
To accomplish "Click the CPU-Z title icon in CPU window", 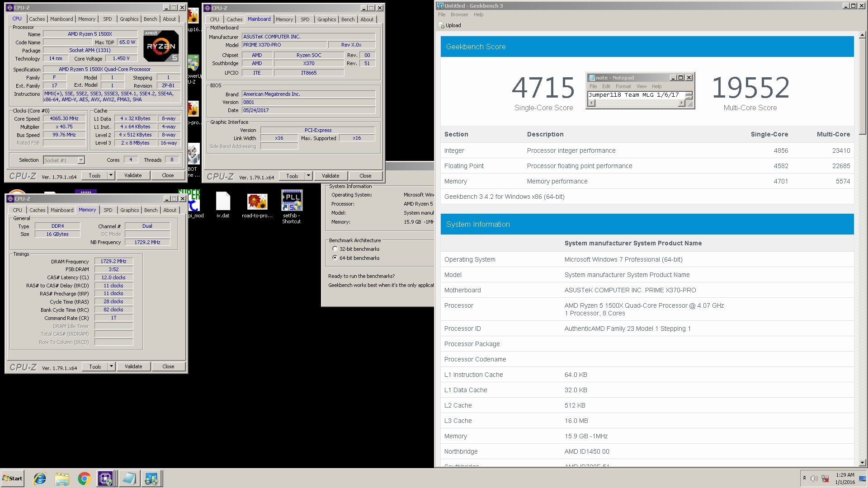I will [x=10, y=8].
